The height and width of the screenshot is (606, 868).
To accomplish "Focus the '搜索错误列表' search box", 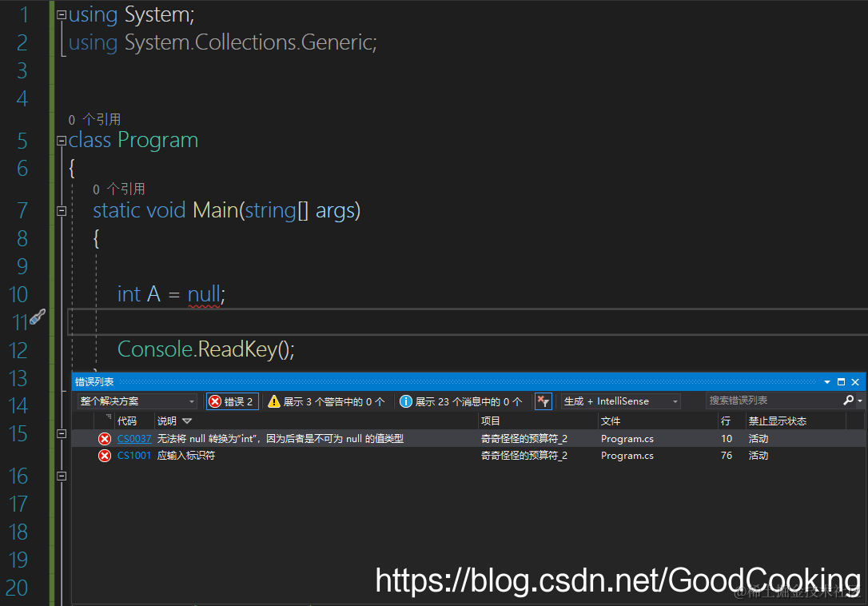I will point(773,400).
